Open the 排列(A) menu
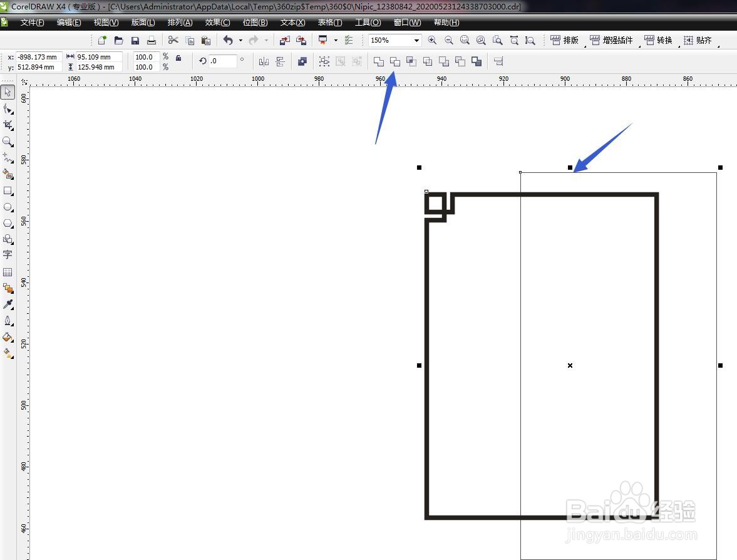Screen dimensions: 737x560 (x=180, y=23)
